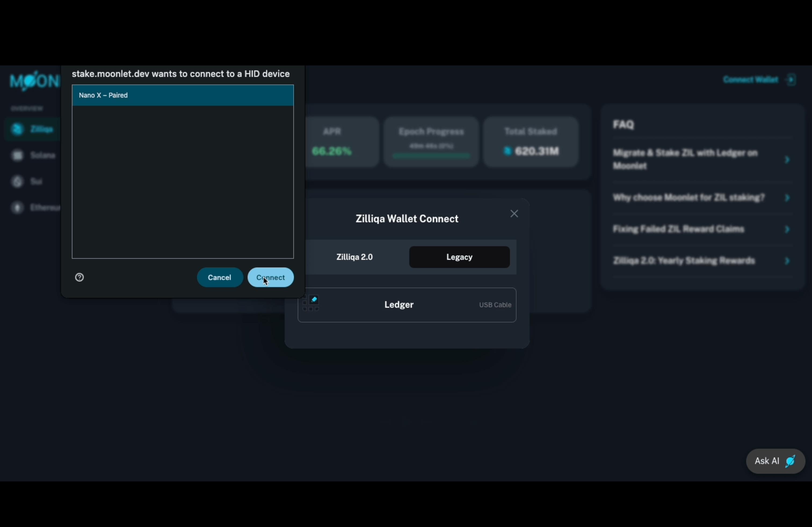The image size is (812, 527).
Task: Click Connect Wallet link at top right
Action: tap(750, 80)
